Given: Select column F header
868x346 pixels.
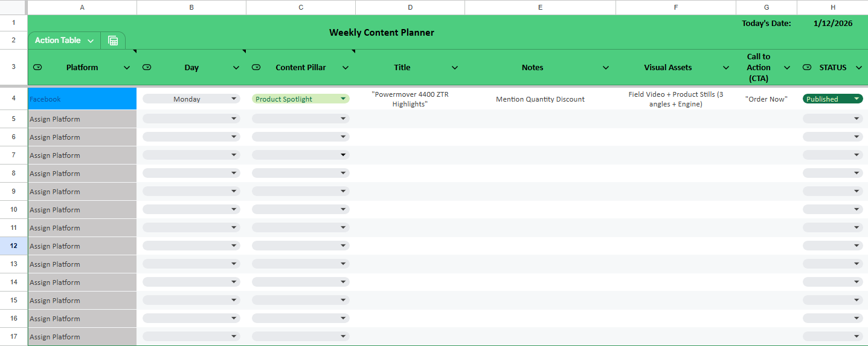Looking at the screenshot, I should pyautogui.click(x=676, y=7).
